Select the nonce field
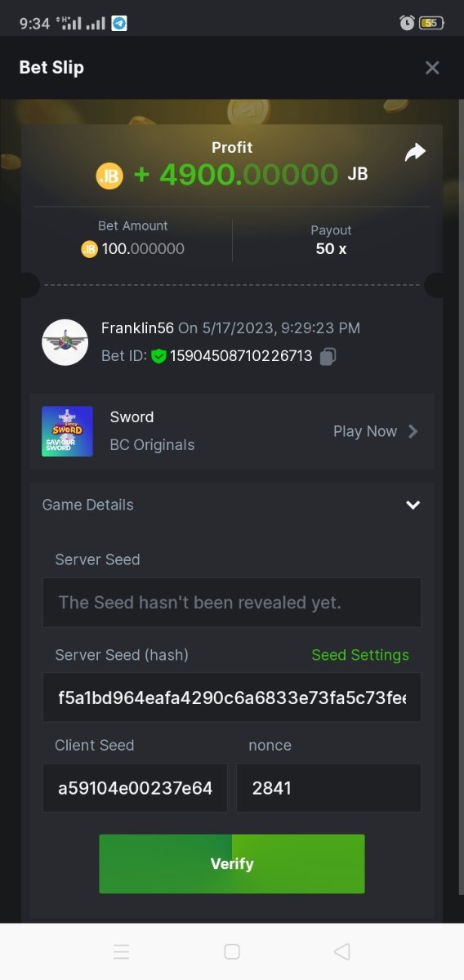464x980 pixels. click(x=329, y=788)
